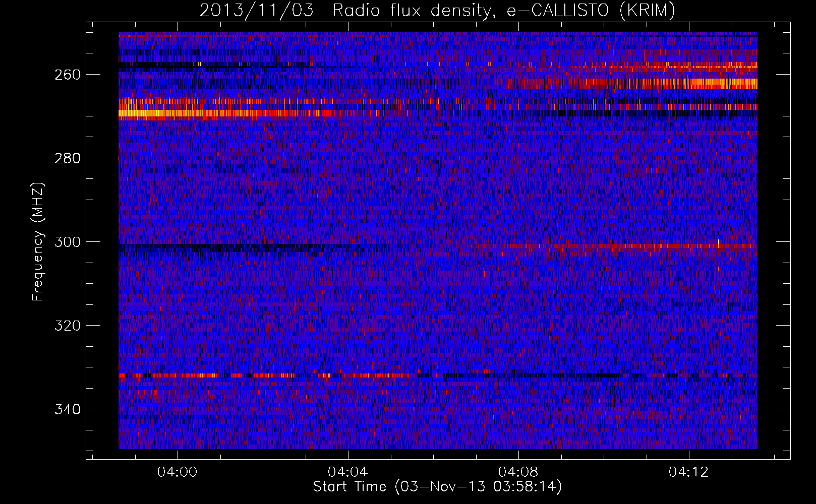This screenshot has height=504, width=816.
Task: Click the plot title '2013/11/03 Radio flux density'
Action: [437, 10]
